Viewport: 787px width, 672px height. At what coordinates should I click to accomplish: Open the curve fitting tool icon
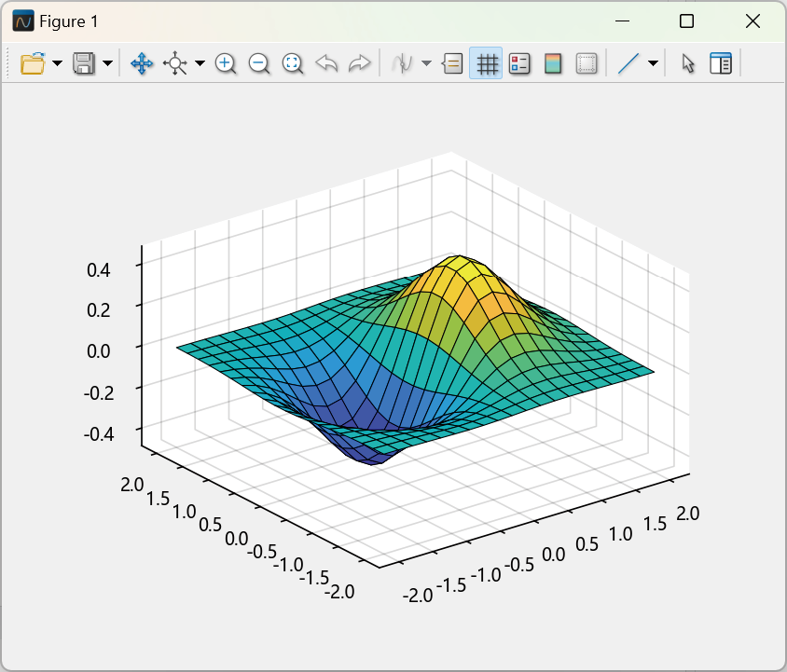coord(402,63)
